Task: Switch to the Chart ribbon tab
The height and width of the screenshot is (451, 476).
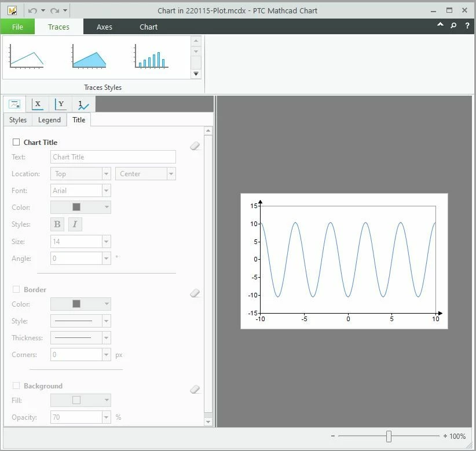Action: [148, 27]
